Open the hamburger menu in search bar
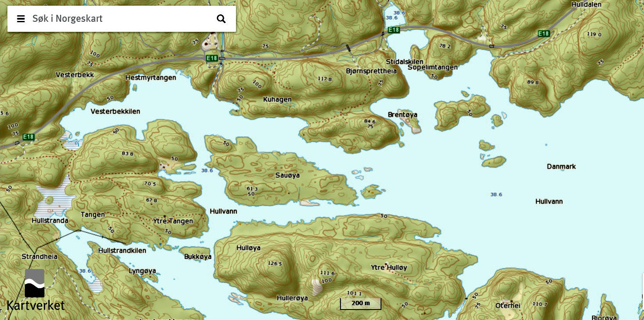The height and width of the screenshot is (320, 644). pyautogui.click(x=20, y=19)
